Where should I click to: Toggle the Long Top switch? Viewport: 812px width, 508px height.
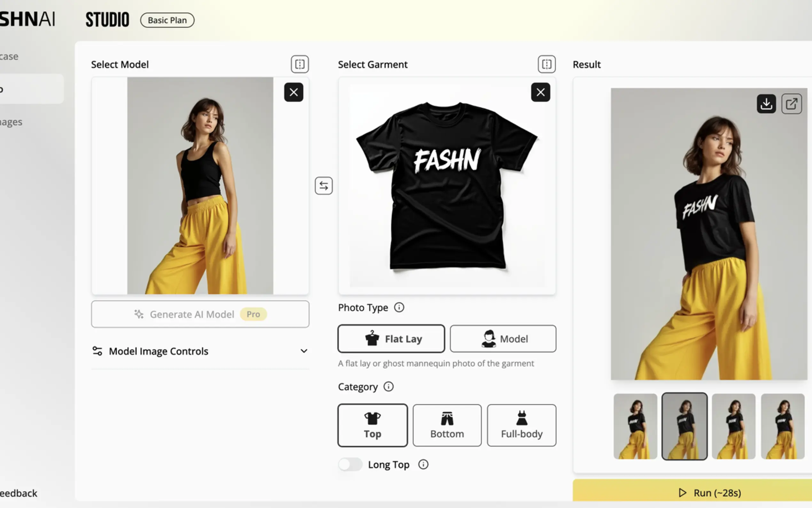click(x=350, y=464)
